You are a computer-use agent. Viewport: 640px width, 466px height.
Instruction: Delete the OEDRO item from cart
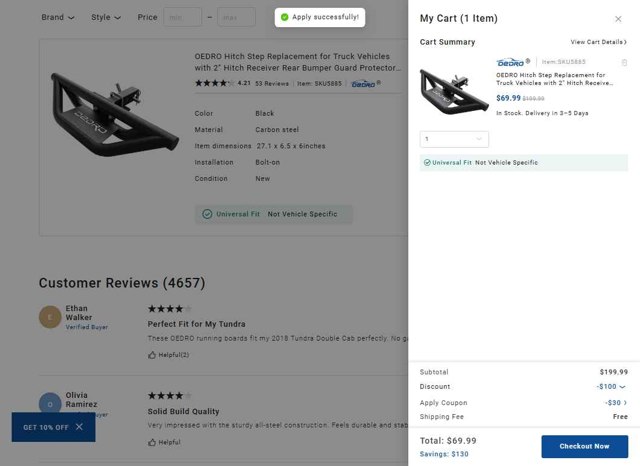624,62
